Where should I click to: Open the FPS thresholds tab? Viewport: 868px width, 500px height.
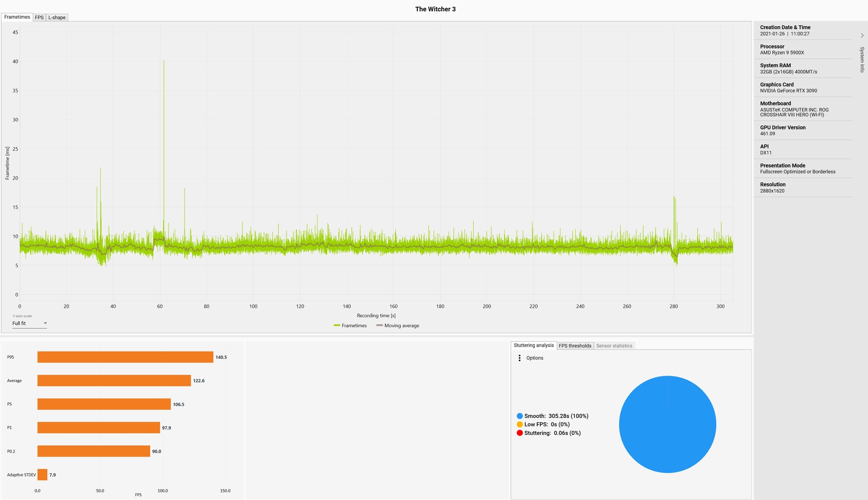[x=575, y=346]
